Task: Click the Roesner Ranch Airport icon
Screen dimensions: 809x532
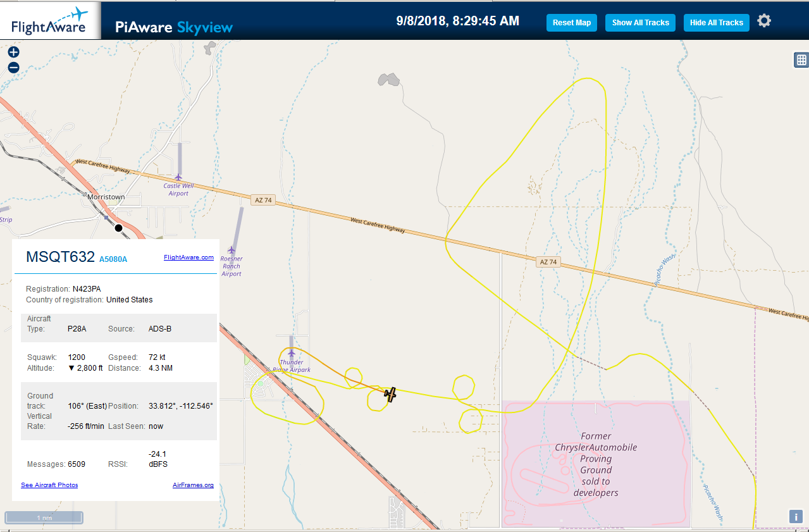Action: click(x=232, y=250)
